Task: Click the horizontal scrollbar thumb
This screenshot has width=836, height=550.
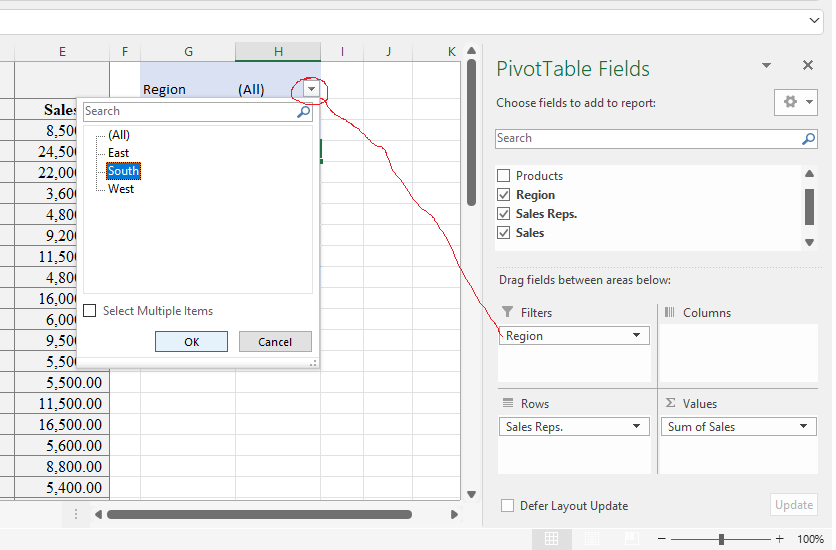Action: [x=259, y=514]
